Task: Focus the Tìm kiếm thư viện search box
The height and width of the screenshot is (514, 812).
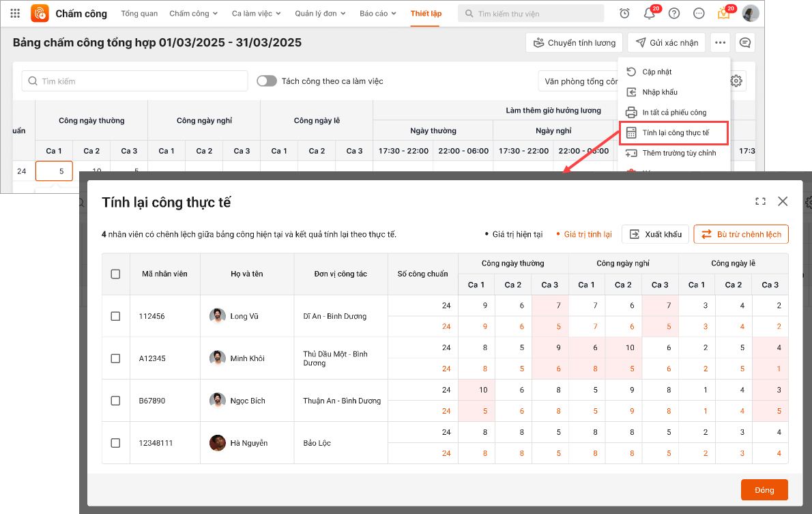Action: point(531,14)
